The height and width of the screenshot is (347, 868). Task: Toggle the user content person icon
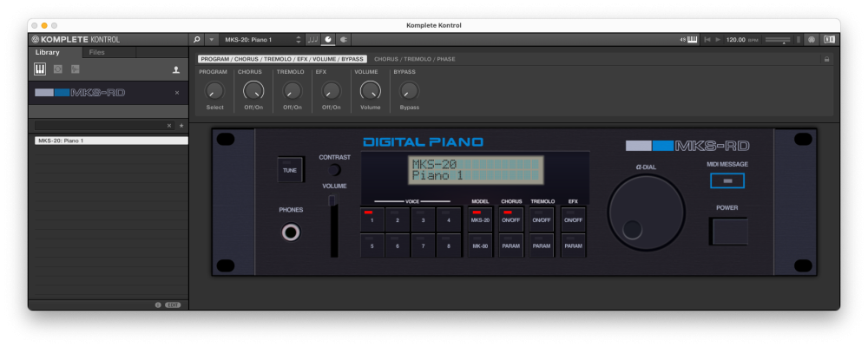(x=176, y=69)
